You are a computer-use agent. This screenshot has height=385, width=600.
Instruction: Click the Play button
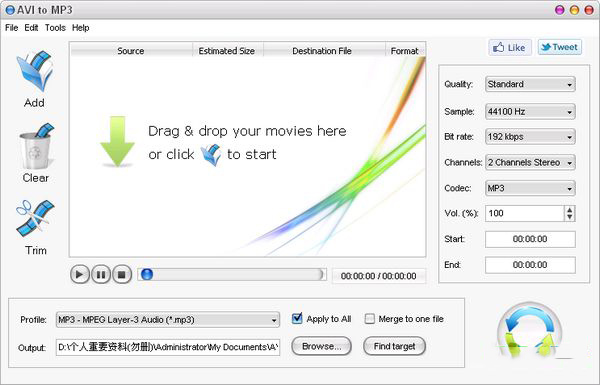pyautogui.click(x=80, y=274)
